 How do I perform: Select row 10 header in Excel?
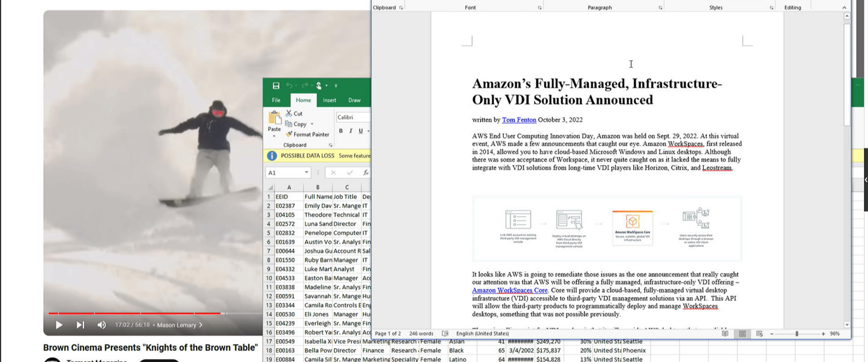pyautogui.click(x=269, y=278)
